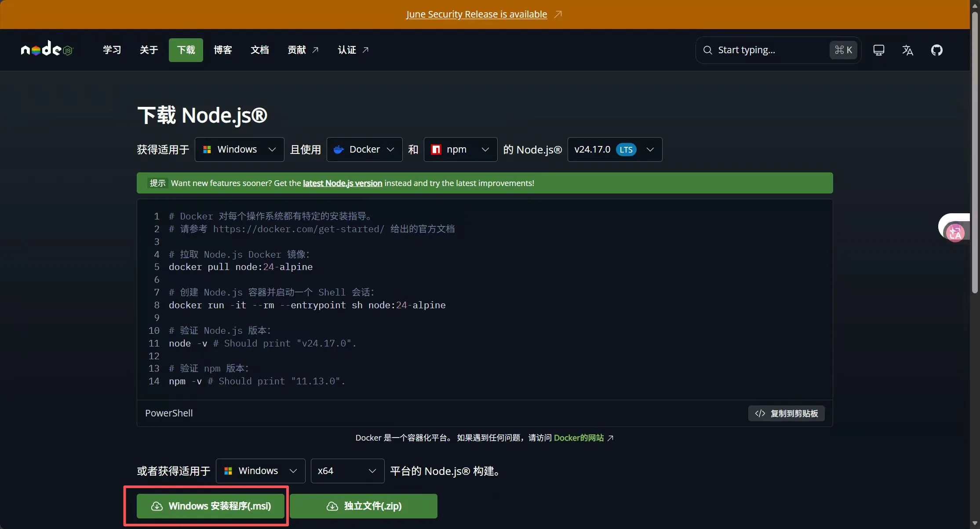Expand the Docker install method dropdown
This screenshot has height=529, width=980.
coord(364,150)
